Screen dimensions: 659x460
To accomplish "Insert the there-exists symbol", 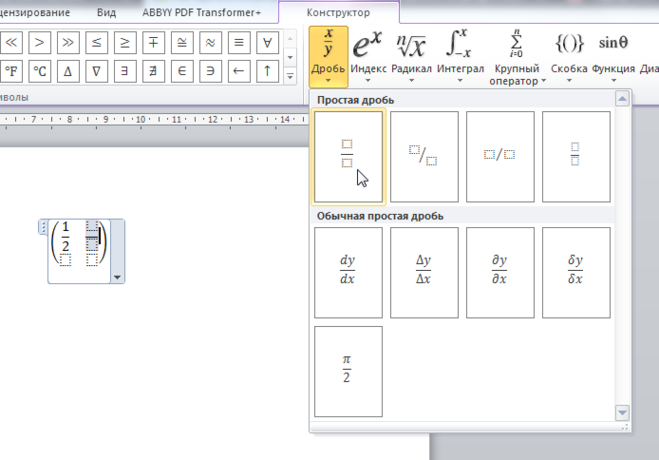I will coord(125,71).
